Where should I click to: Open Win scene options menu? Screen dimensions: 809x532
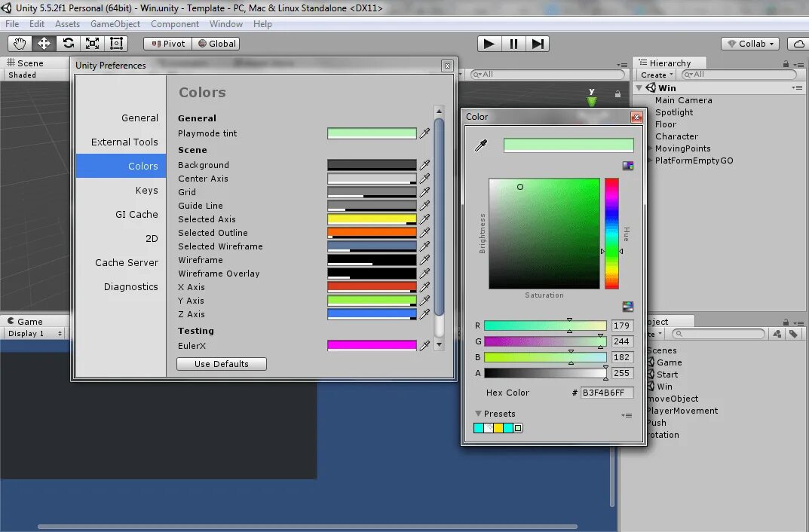pyautogui.click(x=797, y=88)
